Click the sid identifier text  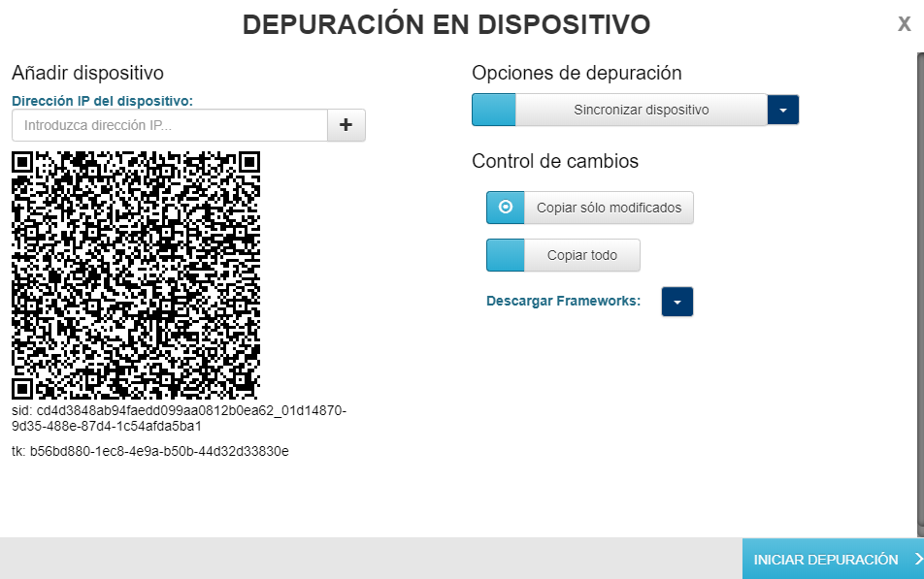[180, 418]
